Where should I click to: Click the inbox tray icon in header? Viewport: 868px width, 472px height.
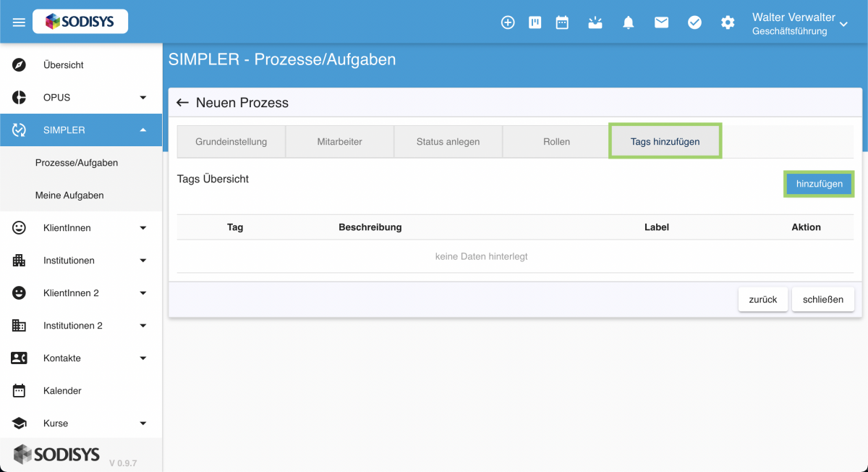[x=595, y=22]
